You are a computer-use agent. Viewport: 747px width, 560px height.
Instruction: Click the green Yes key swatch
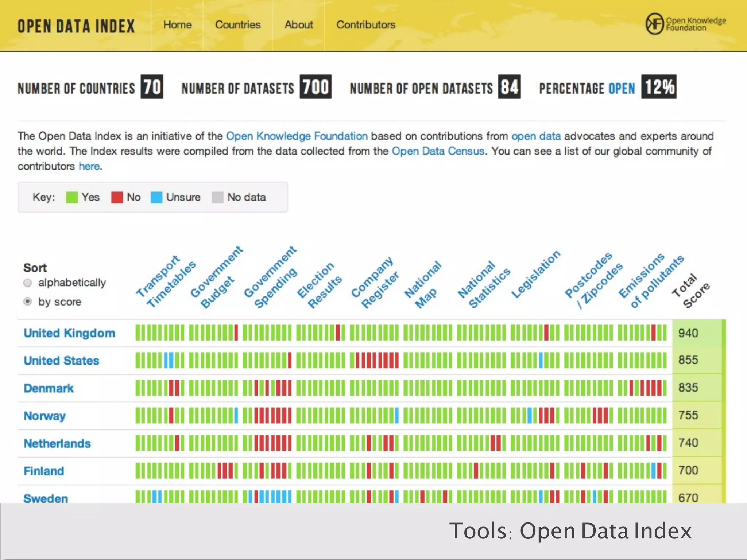coord(71,197)
